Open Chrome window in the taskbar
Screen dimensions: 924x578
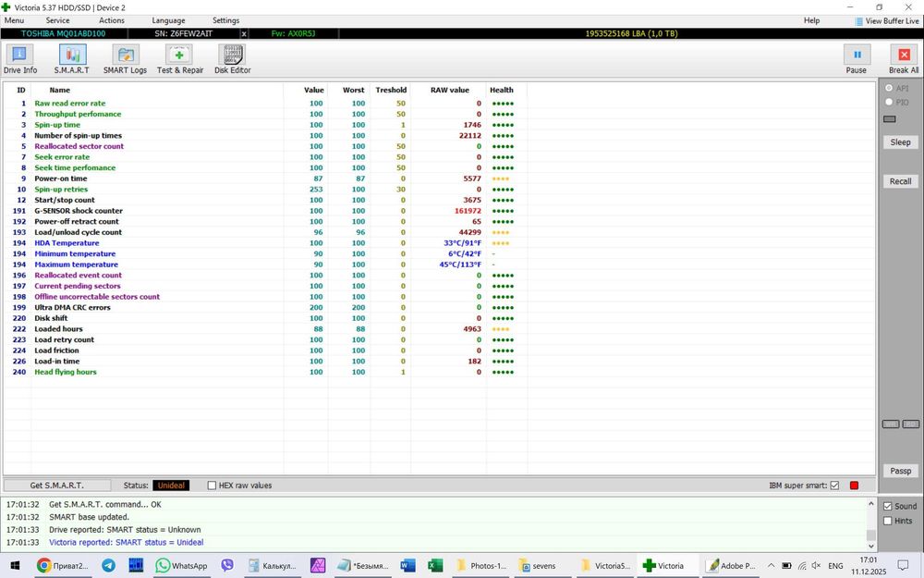click(63, 566)
